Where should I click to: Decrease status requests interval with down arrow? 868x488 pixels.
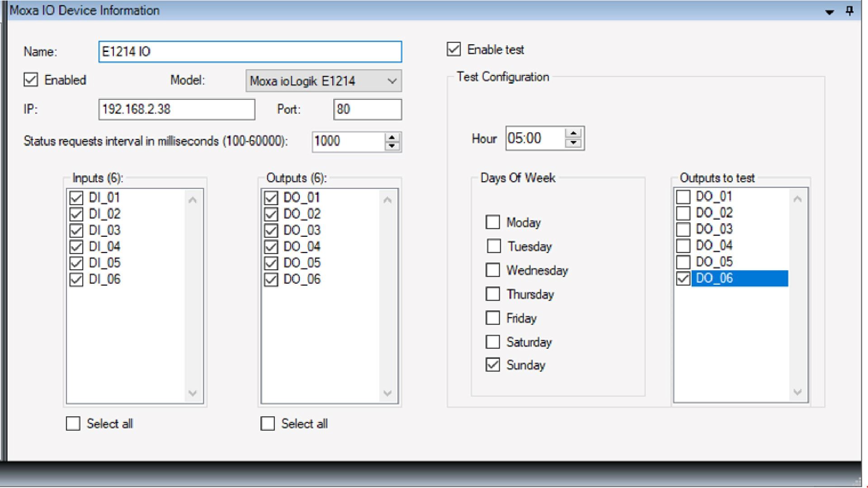coord(392,146)
